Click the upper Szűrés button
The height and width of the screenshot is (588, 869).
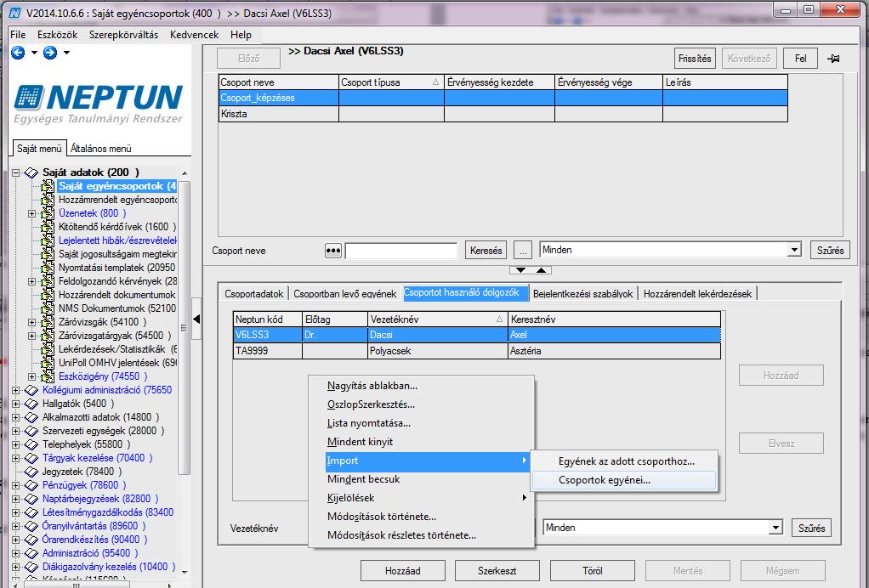point(830,251)
